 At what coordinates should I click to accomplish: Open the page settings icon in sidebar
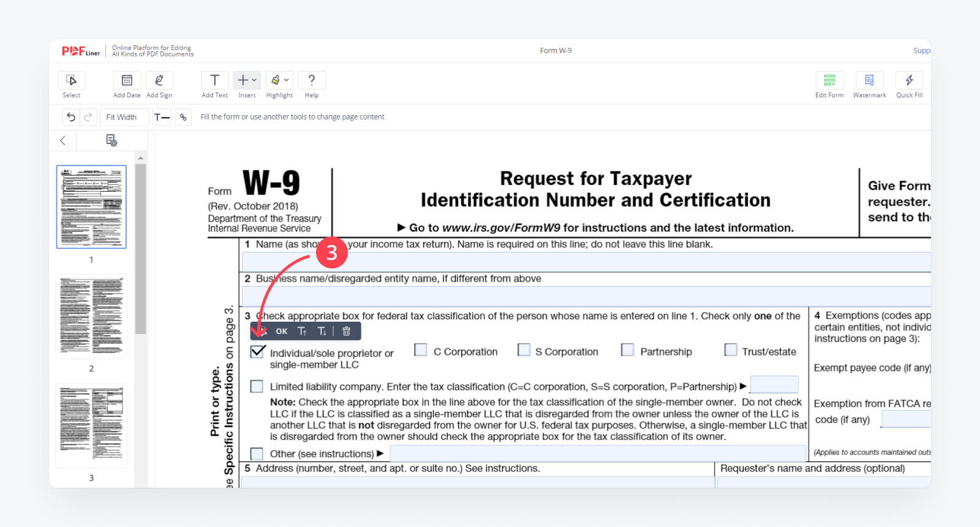click(111, 140)
